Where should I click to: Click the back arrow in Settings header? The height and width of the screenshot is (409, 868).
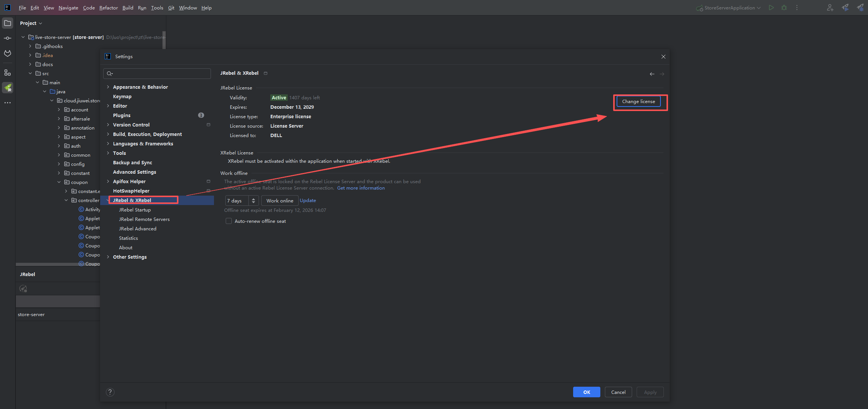[652, 74]
